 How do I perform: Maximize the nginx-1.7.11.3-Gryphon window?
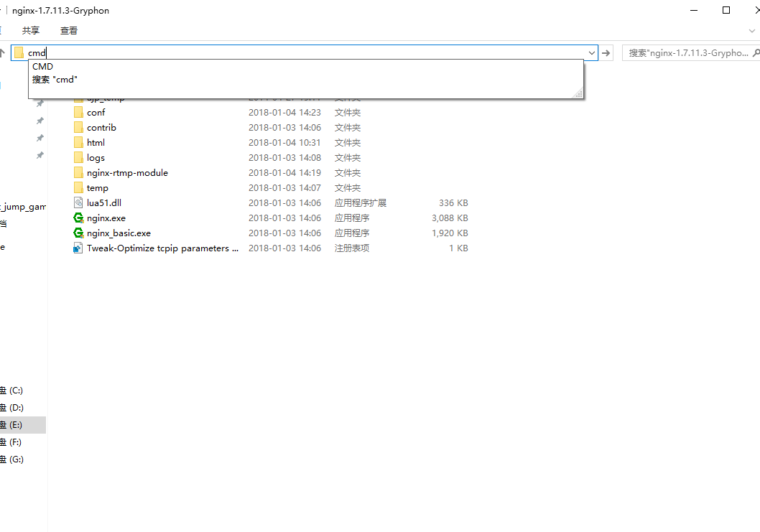pos(726,10)
